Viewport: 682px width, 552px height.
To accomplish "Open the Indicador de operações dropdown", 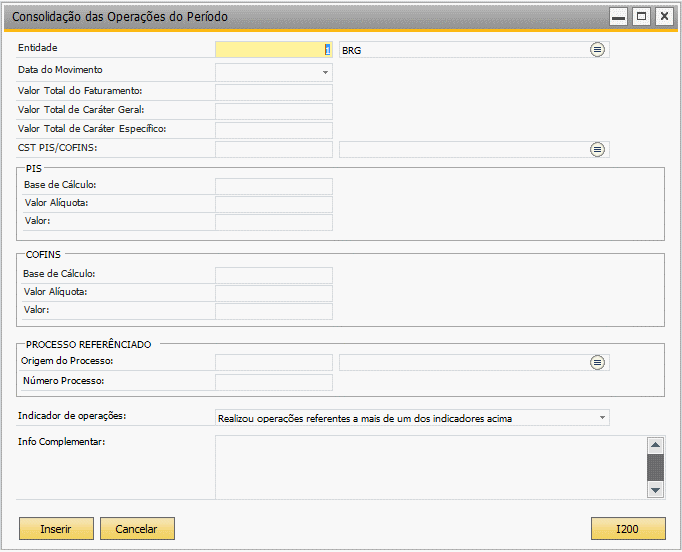I will (x=602, y=418).
